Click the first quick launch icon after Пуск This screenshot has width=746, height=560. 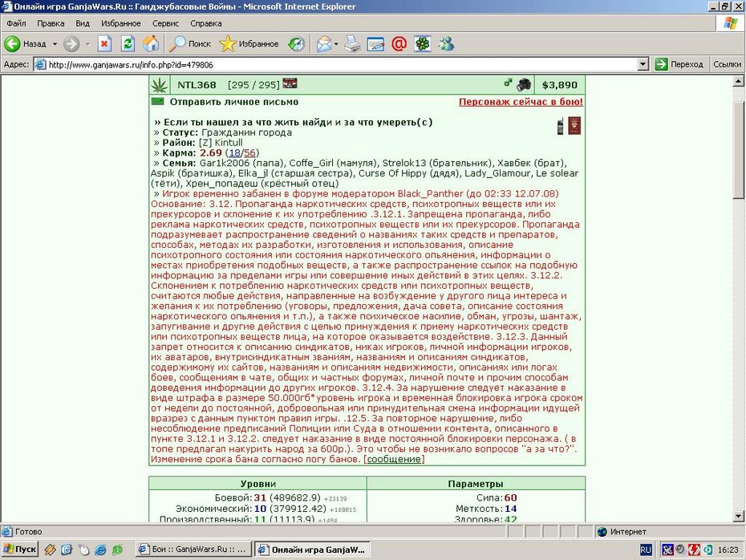pos(50,550)
